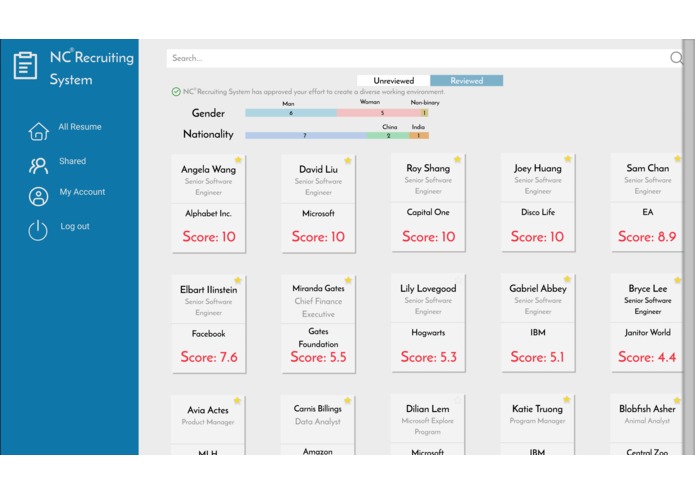Switch to the Reviewed tab
The height and width of the screenshot is (494, 695).
(467, 81)
